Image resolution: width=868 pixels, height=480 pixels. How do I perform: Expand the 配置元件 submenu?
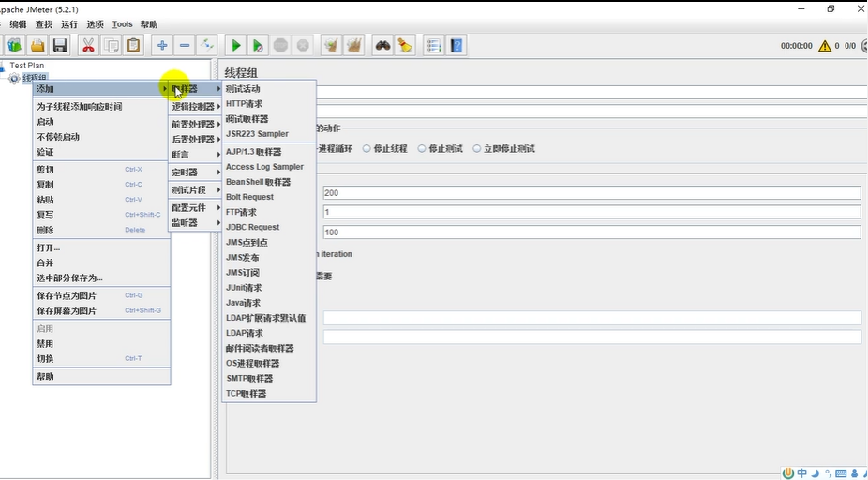pos(195,207)
